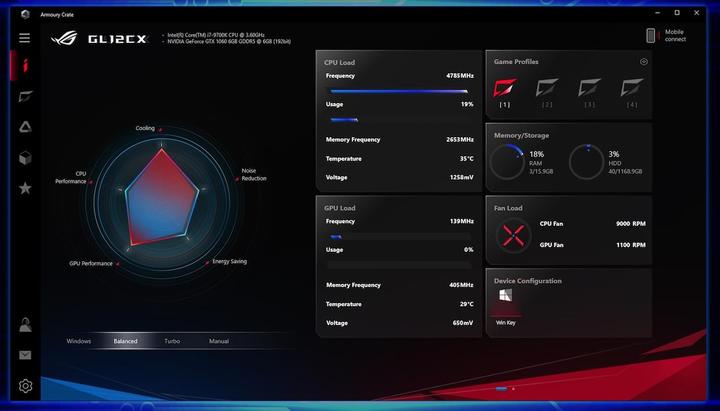Click the Device Configuration panel title
Image resolution: width=720 pixels, height=411 pixels.
tap(528, 281)
